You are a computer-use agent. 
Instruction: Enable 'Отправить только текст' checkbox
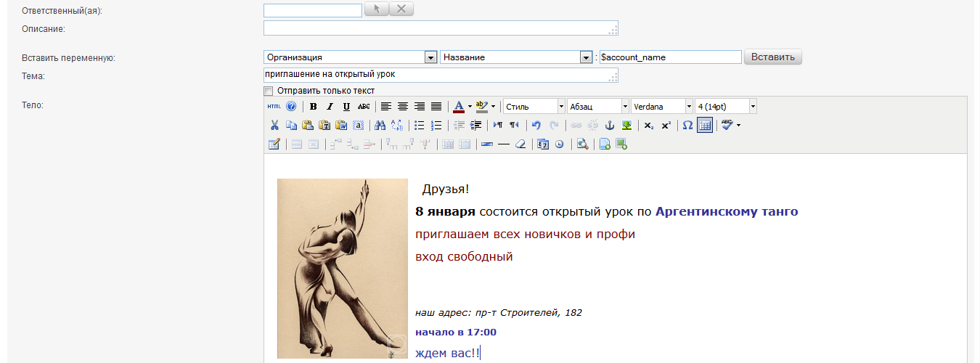(269, 91)
